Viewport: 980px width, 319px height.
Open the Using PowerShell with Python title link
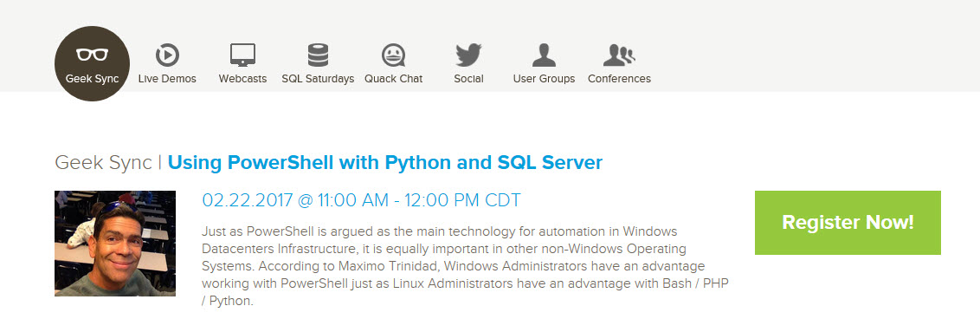tap(385, 163)
